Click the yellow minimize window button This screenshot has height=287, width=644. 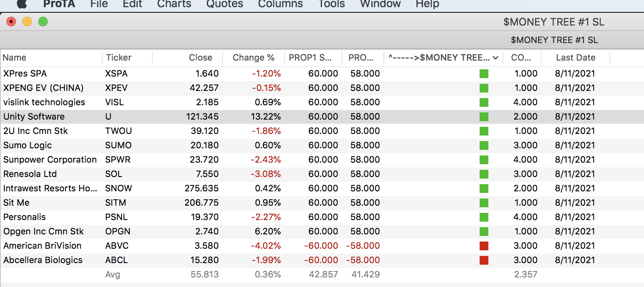tap(27, 22)
